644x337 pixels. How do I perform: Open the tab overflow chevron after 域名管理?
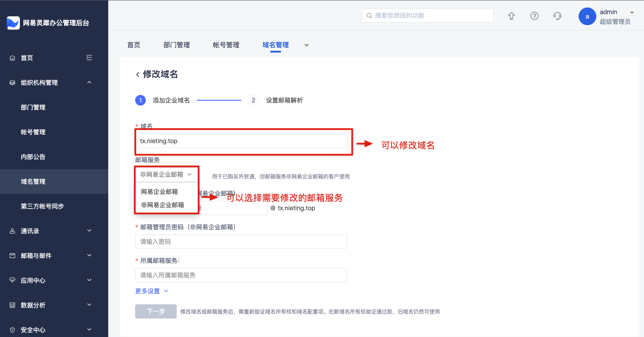coord(307,45)
